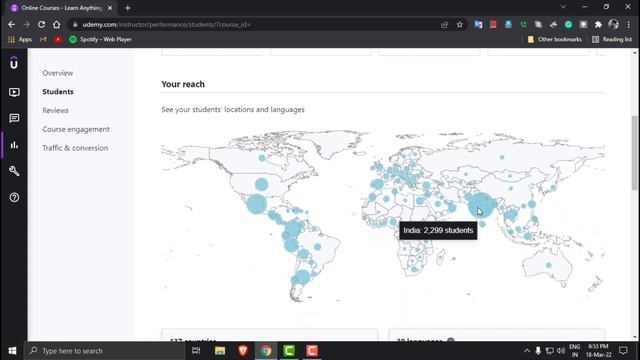Click the microphone tray icon
Viewport: 640px width, 360px height.
tap(538, 351)
